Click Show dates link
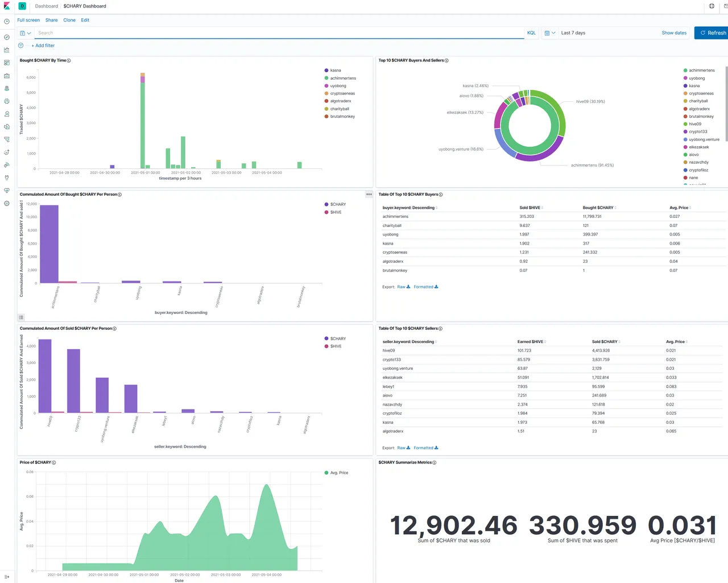The height and width of the screenshot is (583, 728). (x=674, y=33)
